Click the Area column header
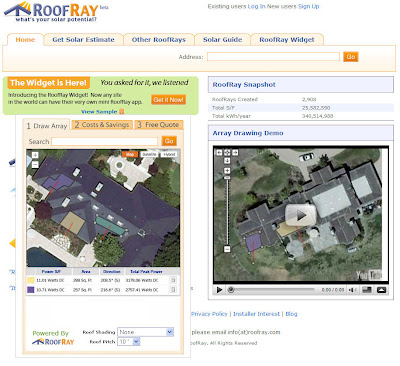The width and height of the screenshot is (400, 366). [x=86, y=272]
